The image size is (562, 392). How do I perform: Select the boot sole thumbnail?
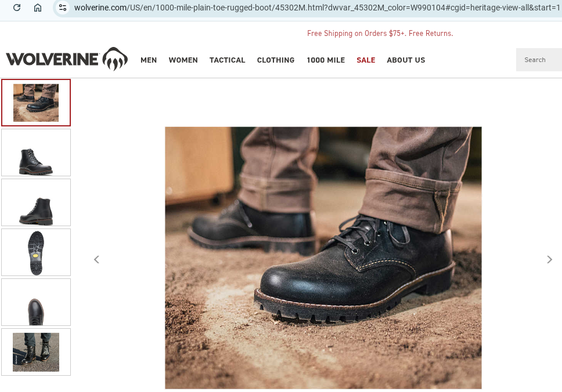pyautogui.click(x=36, y=252)
